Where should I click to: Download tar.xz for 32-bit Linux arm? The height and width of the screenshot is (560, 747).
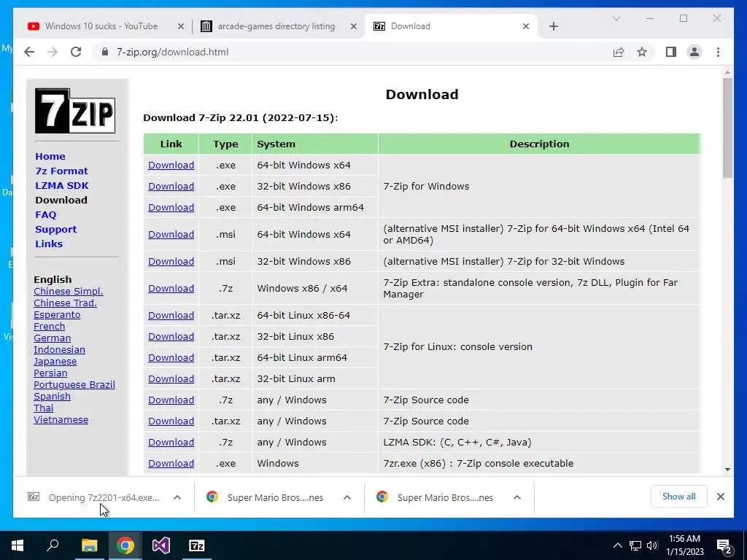171,379
